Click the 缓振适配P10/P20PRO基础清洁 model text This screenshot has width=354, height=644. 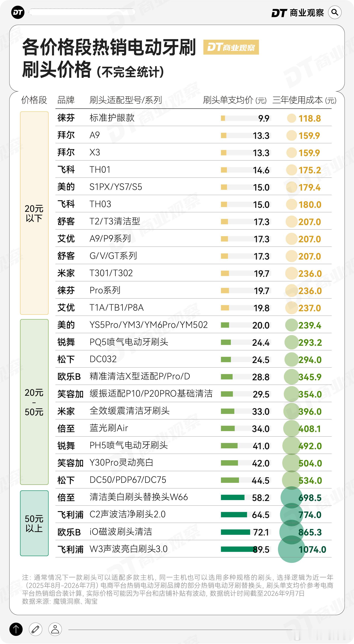pyautogui.click(x=151, y=394)
